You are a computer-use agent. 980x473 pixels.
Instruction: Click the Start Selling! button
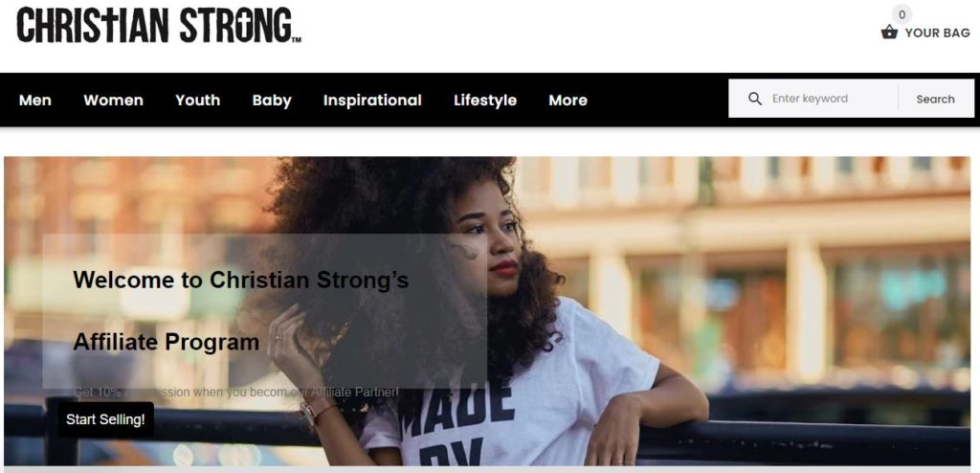(x=105, y=419)
